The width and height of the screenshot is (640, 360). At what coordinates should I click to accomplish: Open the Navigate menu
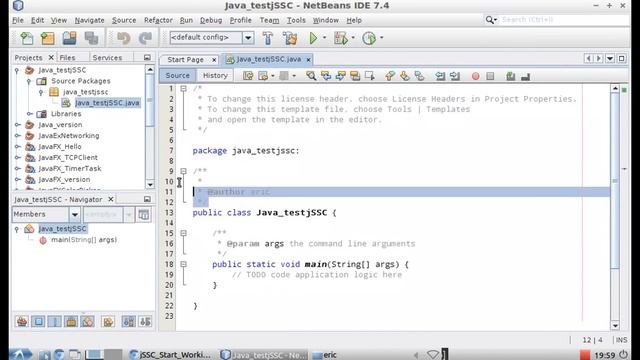89,20
